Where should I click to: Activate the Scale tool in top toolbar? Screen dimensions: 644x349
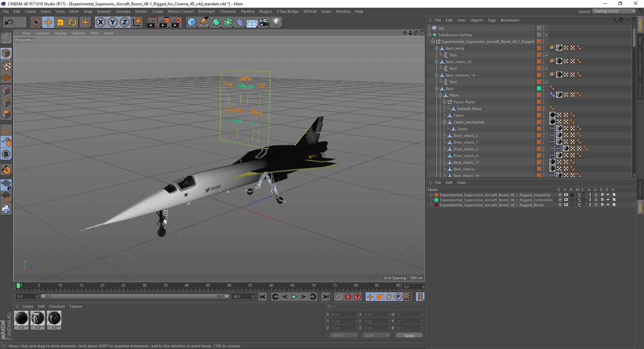(x=60, y=22)
